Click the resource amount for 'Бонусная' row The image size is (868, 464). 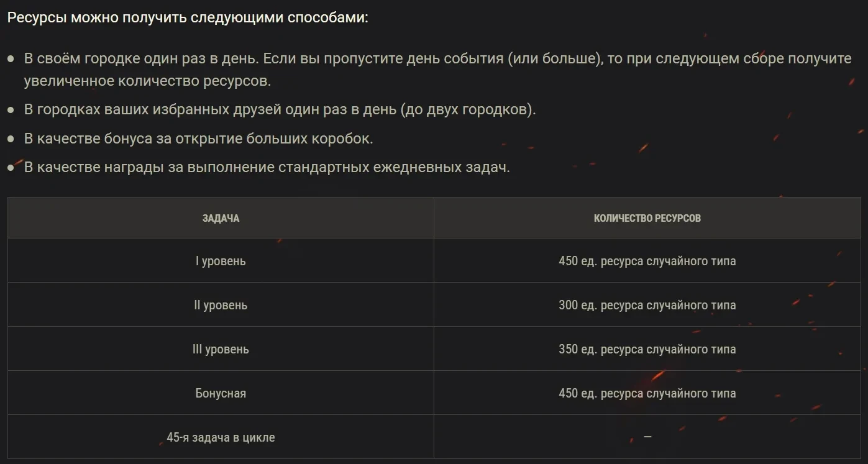(x=647, y=393)
